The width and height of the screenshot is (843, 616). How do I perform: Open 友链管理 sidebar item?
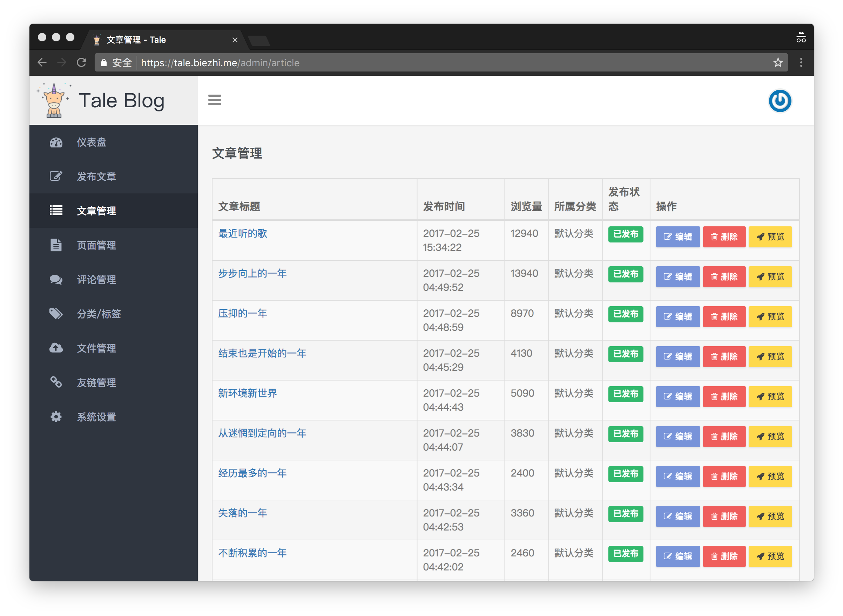pyautogui.click(x=96, y=383)
